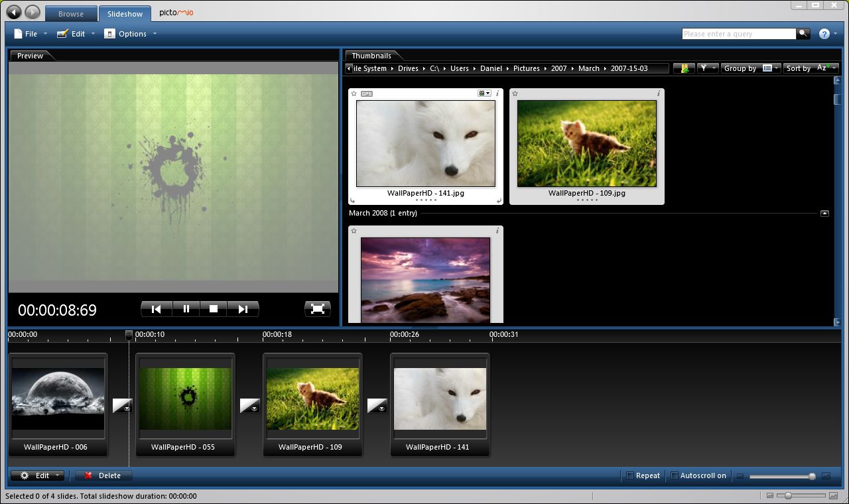
Task: Skip to next slide in preview
Action: [x=243, y=309]
